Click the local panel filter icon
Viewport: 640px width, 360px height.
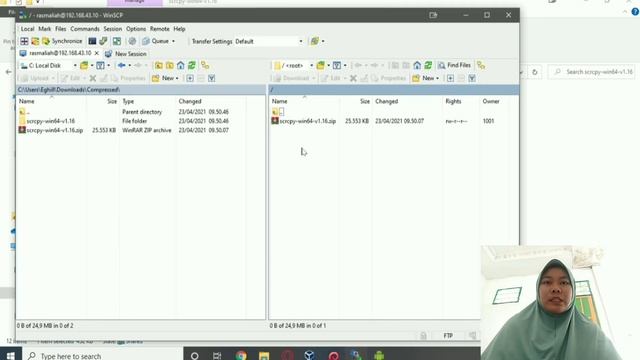(100, 66)
